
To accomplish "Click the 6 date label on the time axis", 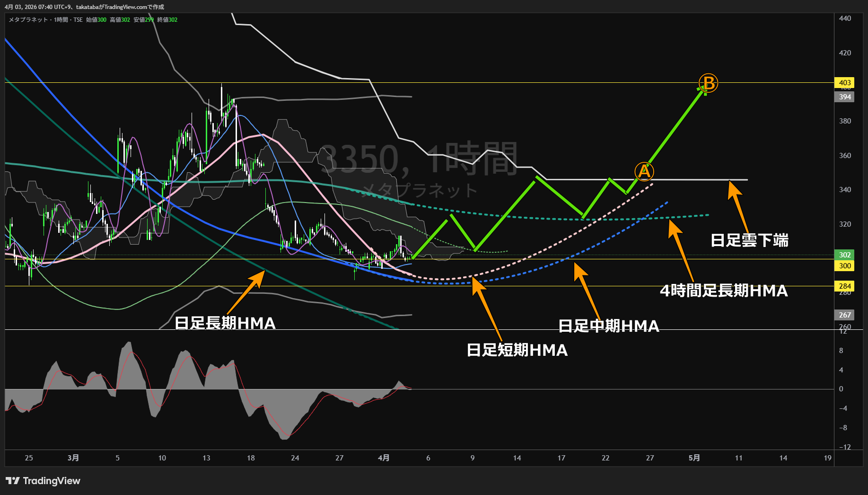I will (428, 458).
